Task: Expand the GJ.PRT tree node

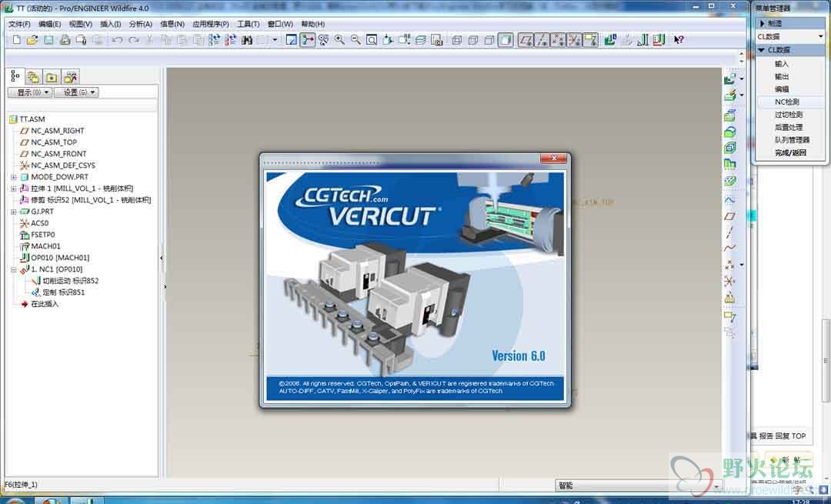Action: click(14, 212)
